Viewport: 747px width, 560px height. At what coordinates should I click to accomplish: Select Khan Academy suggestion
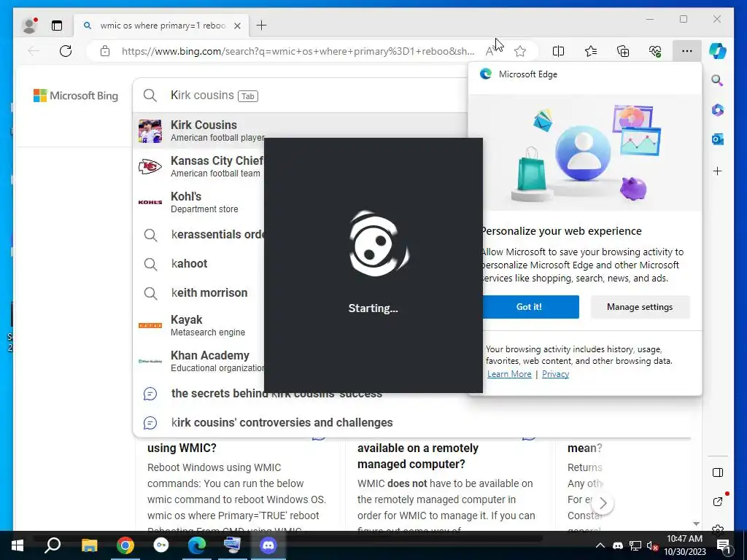coord(200,362)
